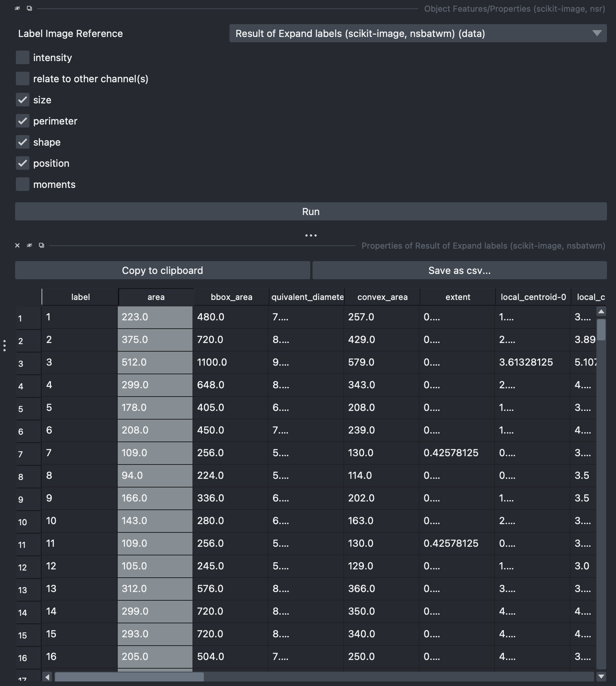Hide the Object Features/Properties dock panel
Screen dimensions: 616x686
point(17,8)
